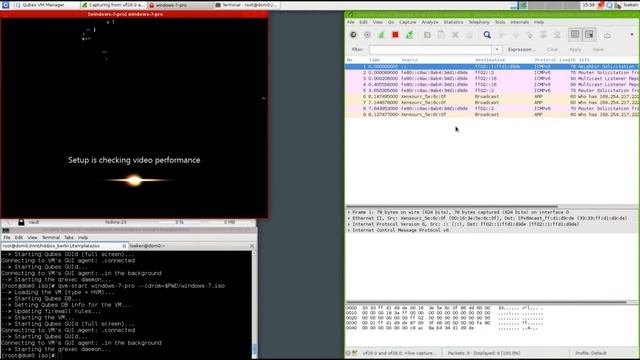Open Wireshark capture options icon
Screen dimensions: 640x360
(367, 35)
